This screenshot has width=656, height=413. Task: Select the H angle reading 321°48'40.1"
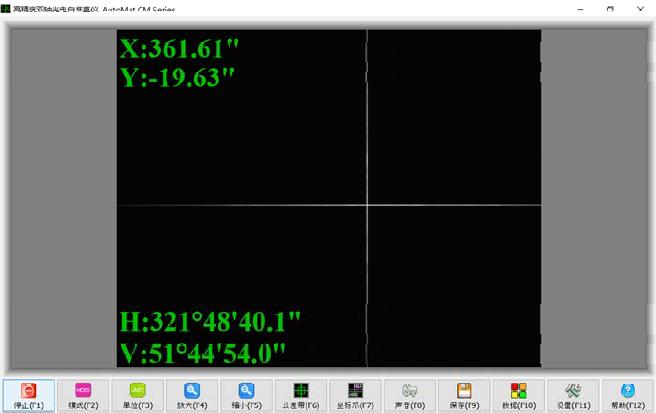[210, 322]
